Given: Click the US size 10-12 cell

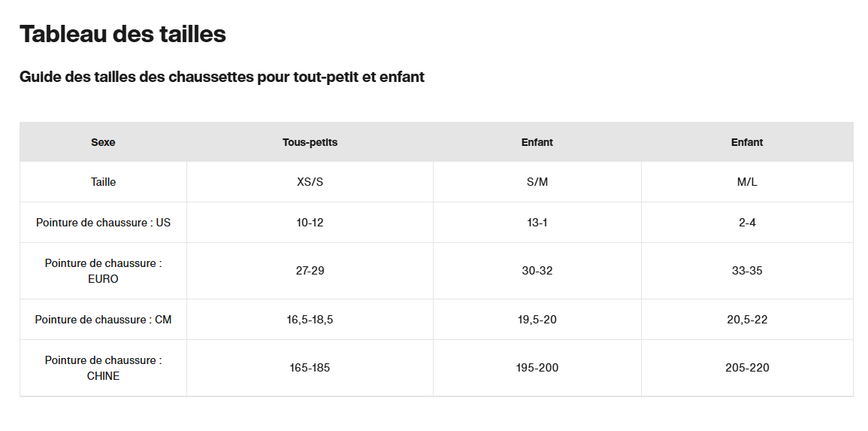Looking at the screenshot, I should 310,223.
